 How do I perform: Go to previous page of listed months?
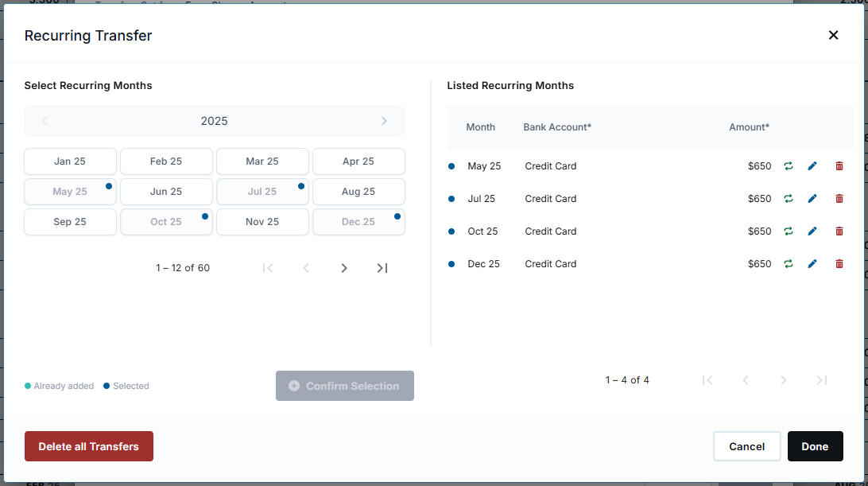tap(746, 380)
